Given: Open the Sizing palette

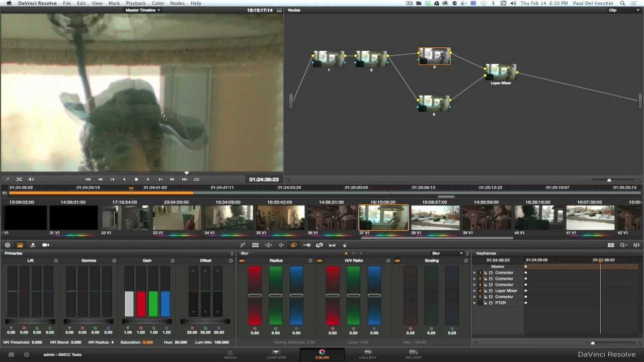Looking at the screenshot, I should 319,245.
